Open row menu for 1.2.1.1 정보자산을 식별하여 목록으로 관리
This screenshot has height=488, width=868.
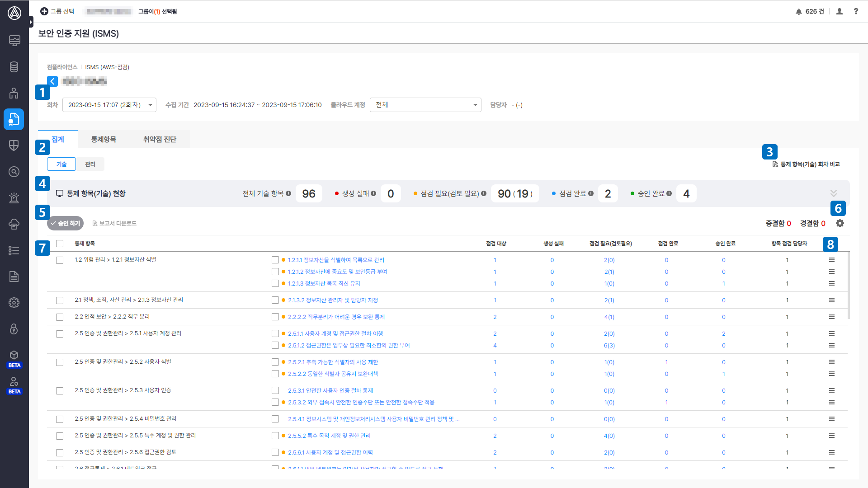[x=832, y=260]
